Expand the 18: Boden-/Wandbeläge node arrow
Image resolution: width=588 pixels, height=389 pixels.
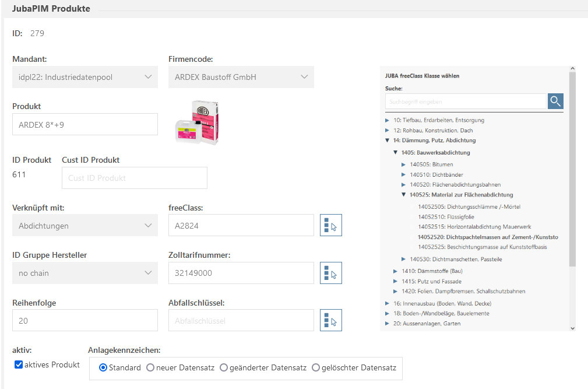click(x=388, y=313)
